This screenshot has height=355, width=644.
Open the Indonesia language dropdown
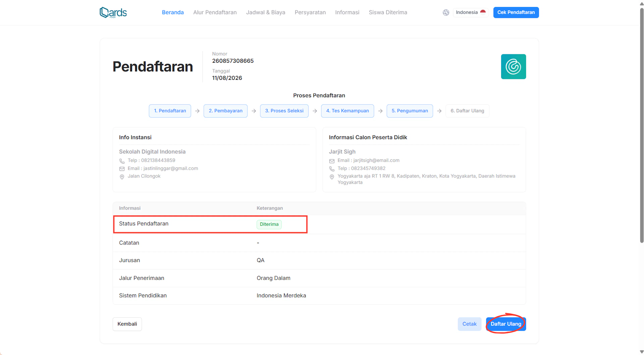tap(470, 12)
